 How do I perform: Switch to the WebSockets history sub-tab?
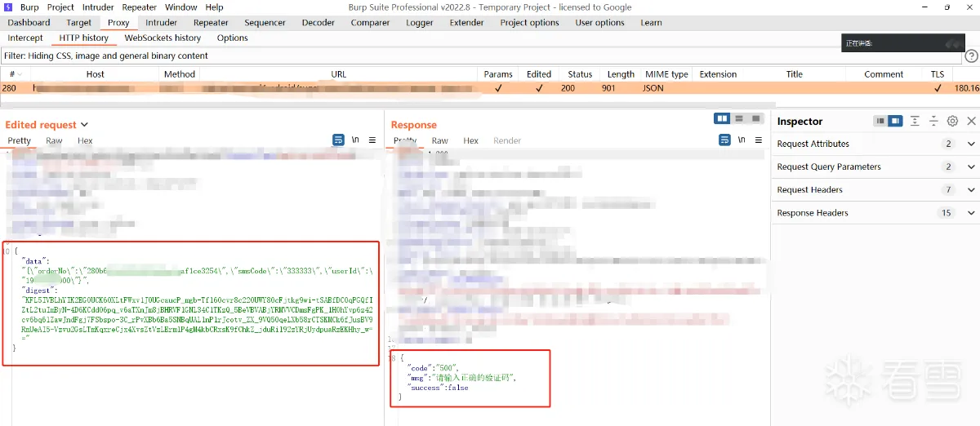pyautogui.click(x=163, y=38)
